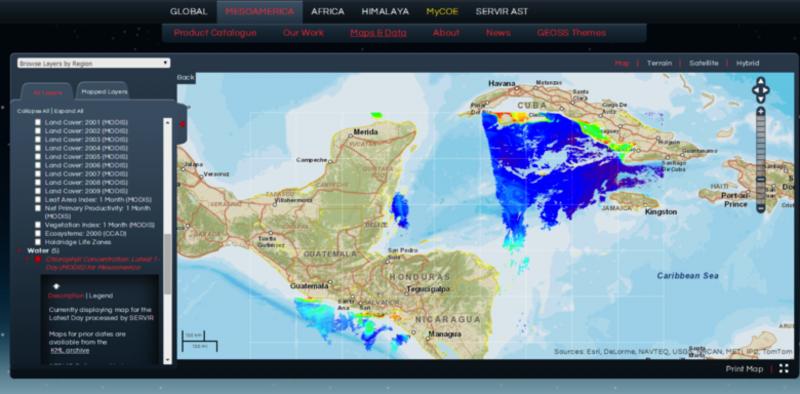
Task: Open the Browse Layers by Region dropdown
Action: 94,63
